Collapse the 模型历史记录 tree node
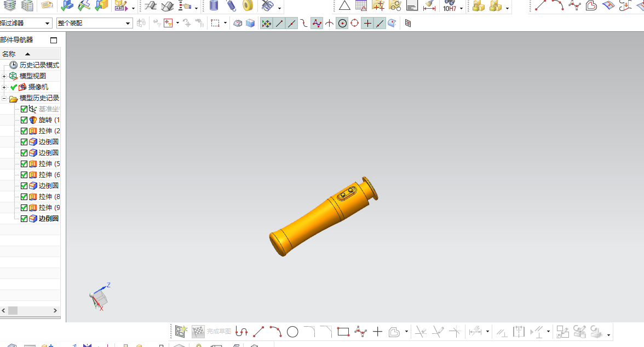The width and height of the screenshot is (644, 347). tap(4, 98)
